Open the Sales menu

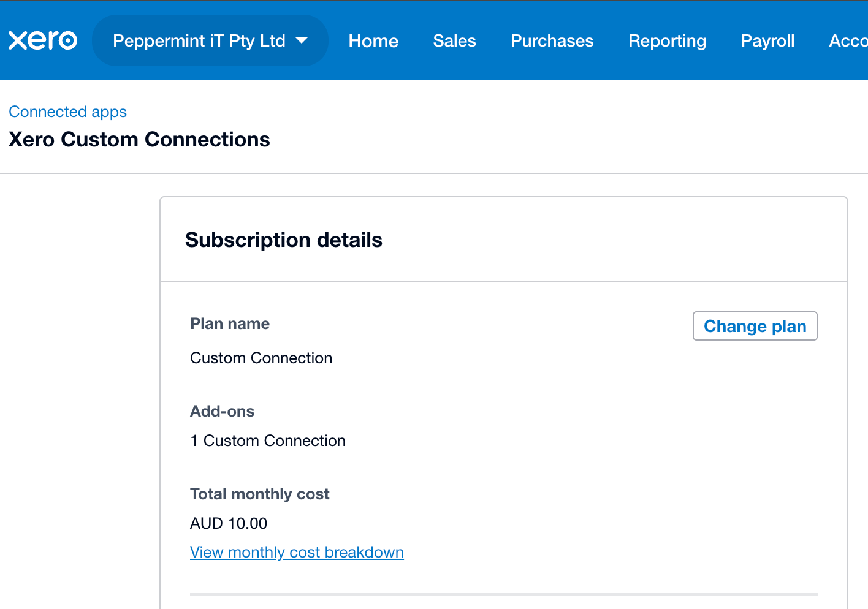454,40
